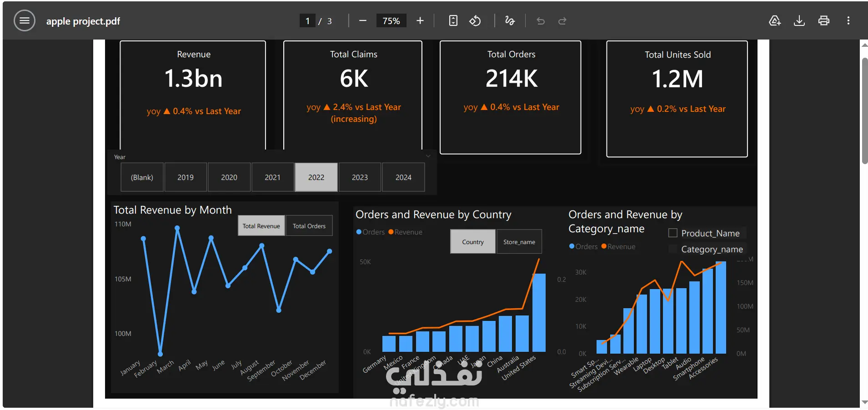The height and width of the screenshot is (410, 868).
Task: Click the scrollbar up arrow
Action: [x=864, y=45]
